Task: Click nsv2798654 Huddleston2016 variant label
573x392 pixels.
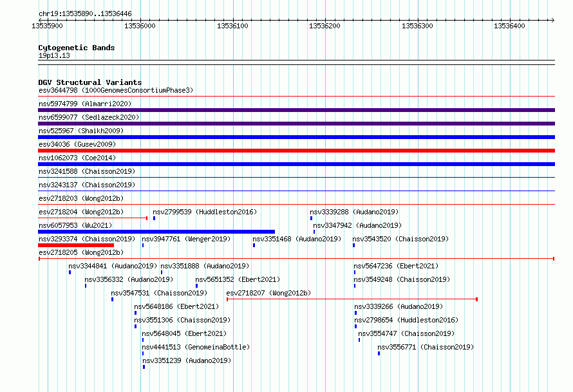Action: (406, 320)
